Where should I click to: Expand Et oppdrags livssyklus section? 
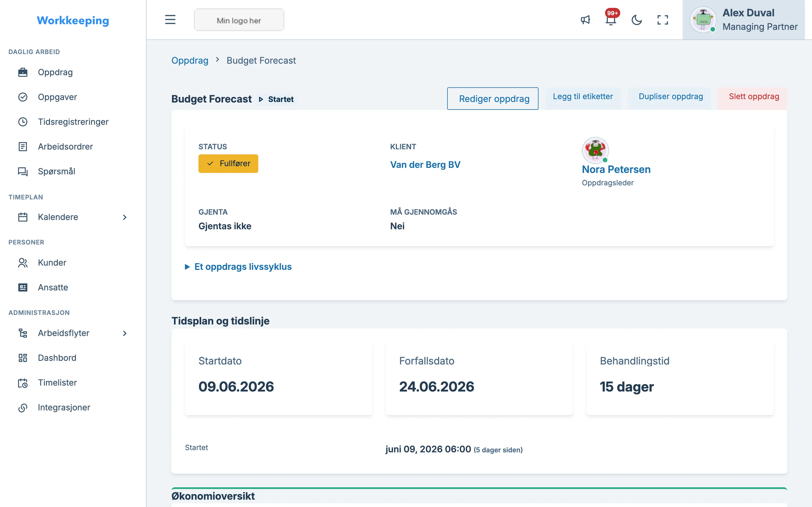pos(238,266)
